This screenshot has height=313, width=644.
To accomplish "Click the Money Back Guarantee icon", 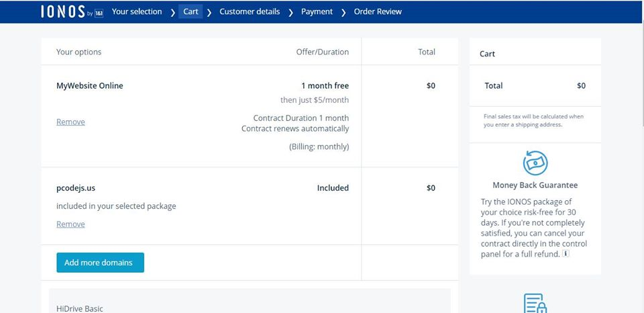I will point(535,163).
